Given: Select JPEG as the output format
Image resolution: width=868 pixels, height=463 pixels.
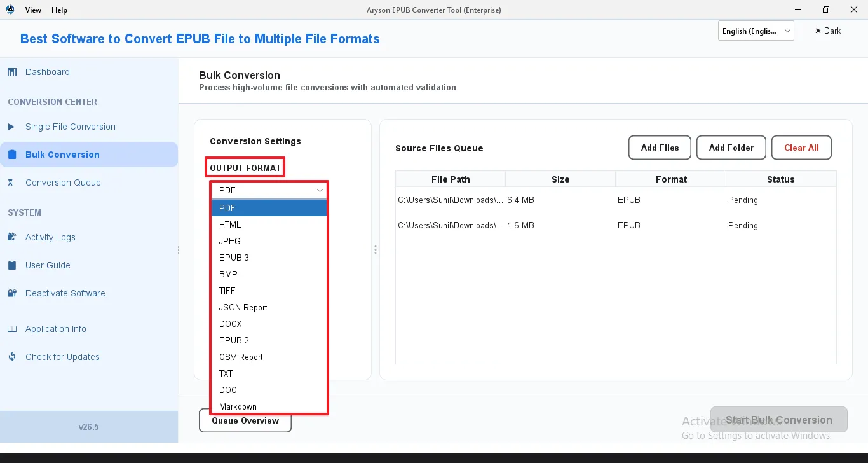Looking at the screenshot, I should tap(269, 241).
